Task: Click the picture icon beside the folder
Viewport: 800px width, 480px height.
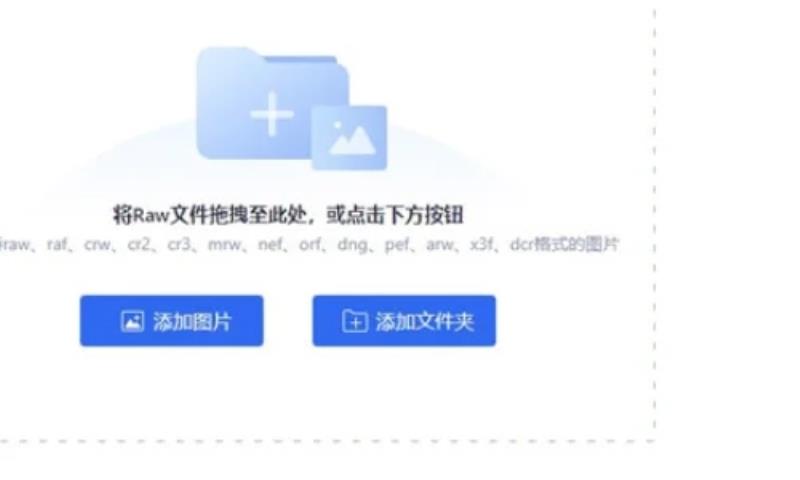Action: tap(349, 138)
